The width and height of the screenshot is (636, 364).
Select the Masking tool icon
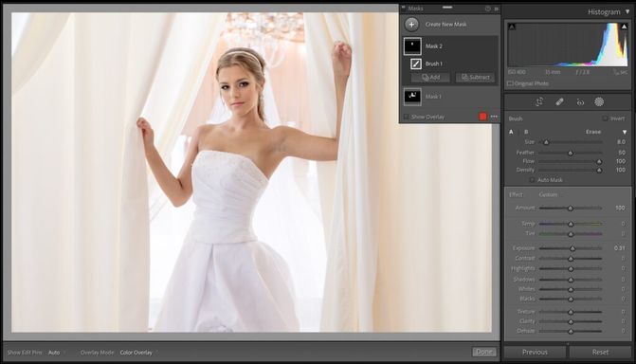(599, 101)
